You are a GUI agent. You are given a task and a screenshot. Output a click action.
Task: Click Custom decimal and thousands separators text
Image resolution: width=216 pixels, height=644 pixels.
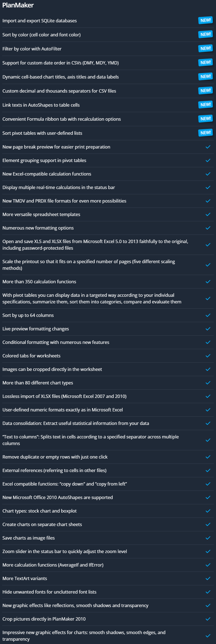(x=59, y=91)
